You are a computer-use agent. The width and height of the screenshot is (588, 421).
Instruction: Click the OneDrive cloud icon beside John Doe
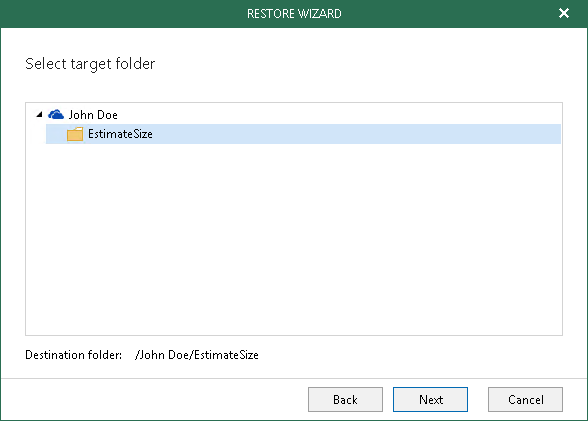(56, 114)
